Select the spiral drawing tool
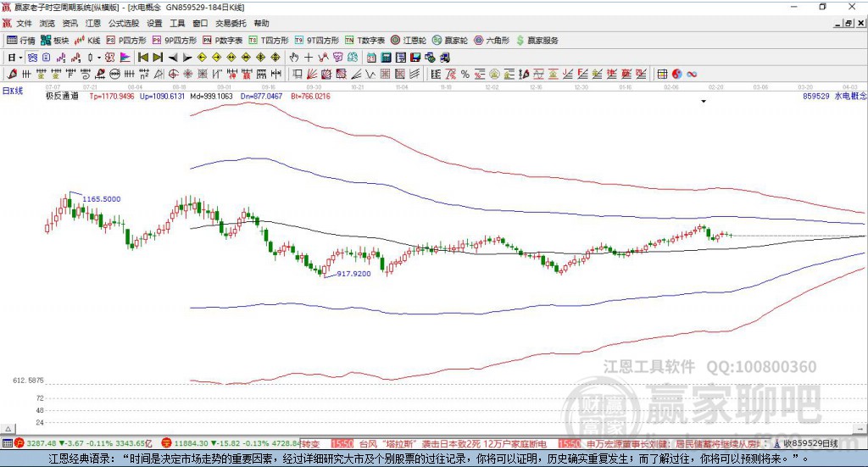Image resolution: width=868 pixels, height=467 pixels. point(86,74)
